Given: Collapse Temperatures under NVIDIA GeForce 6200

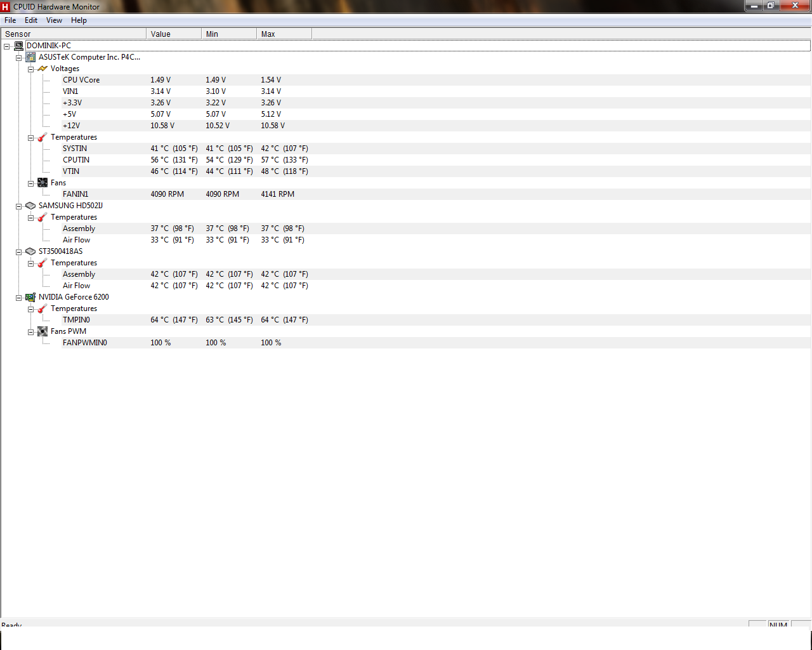Looking at the screenshot, I should pos(30,308).
